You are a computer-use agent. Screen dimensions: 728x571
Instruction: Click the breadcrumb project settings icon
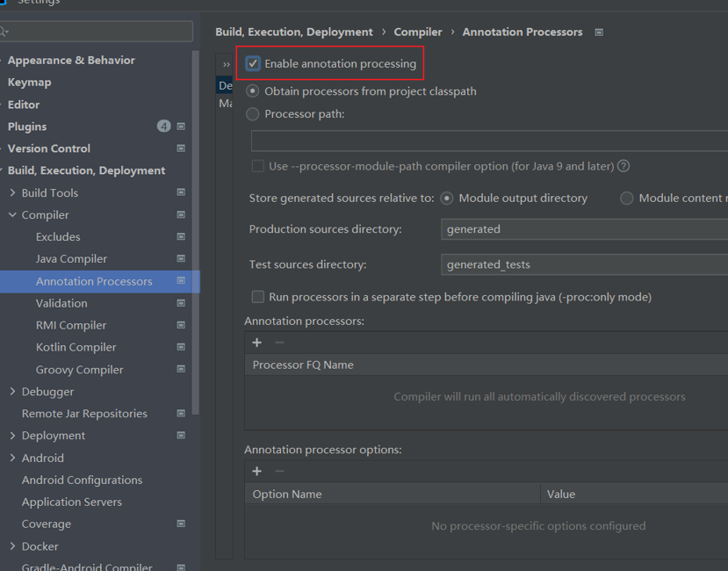click(599, 33)
